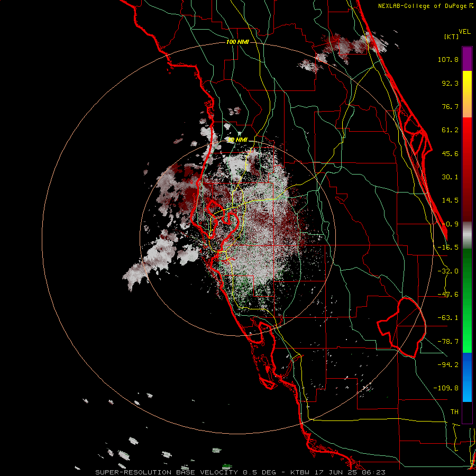
Task: Click the -94.2 scale value
Action: pyautogui.click(x=448, y=364)
